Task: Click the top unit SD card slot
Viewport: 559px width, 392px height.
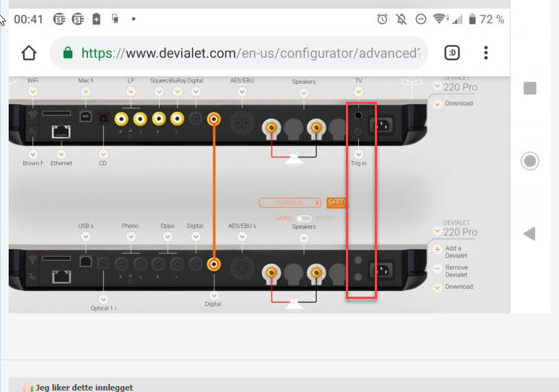Action: coord(56,113)
